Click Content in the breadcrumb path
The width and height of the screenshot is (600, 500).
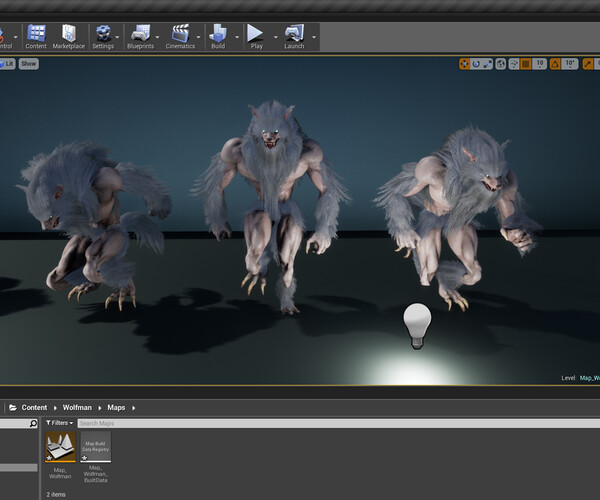(x=34, y=408)
